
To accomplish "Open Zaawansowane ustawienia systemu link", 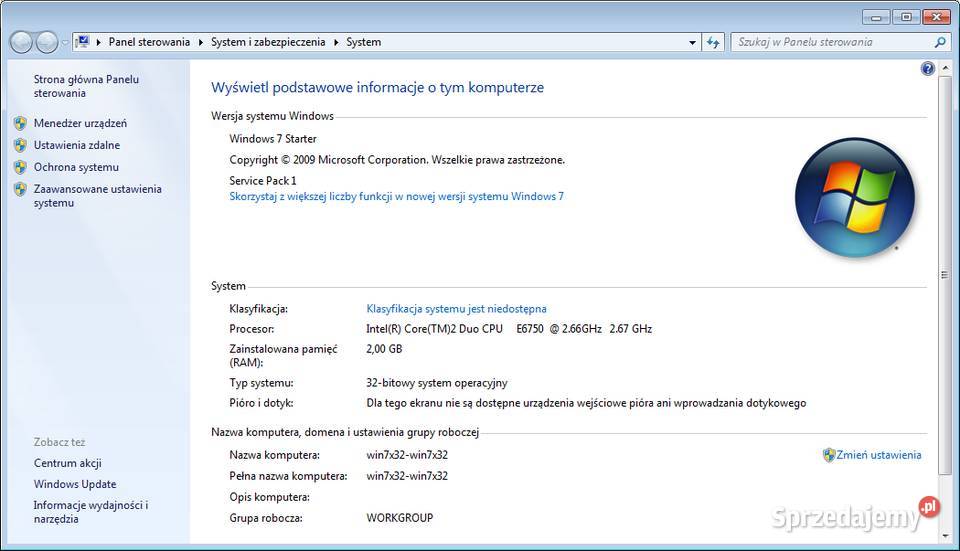I will click(97, 196).
